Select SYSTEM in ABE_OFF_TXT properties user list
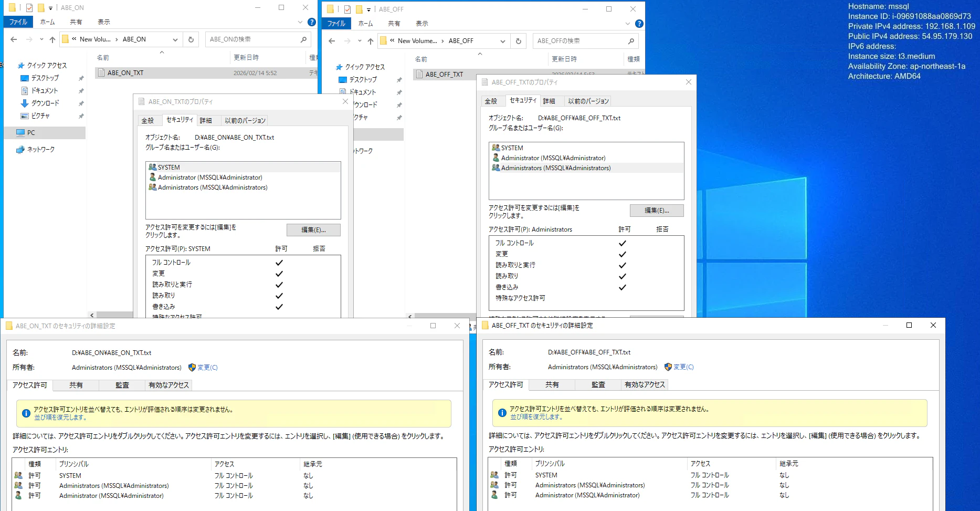The width and height of the screenshot is (980, 511). click(x=586, y=148)
